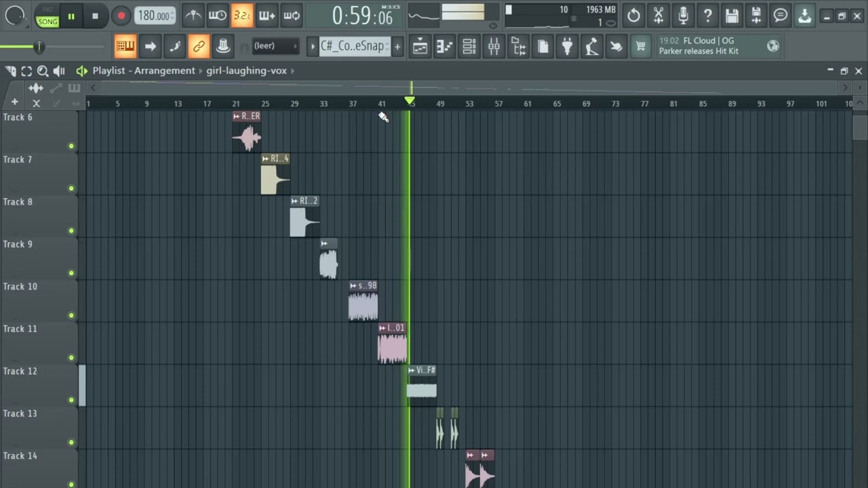The width and height of the screenshot is (868, 488).
Task: Click the playlist zoom magnifier icon
Action: point(43,70)
